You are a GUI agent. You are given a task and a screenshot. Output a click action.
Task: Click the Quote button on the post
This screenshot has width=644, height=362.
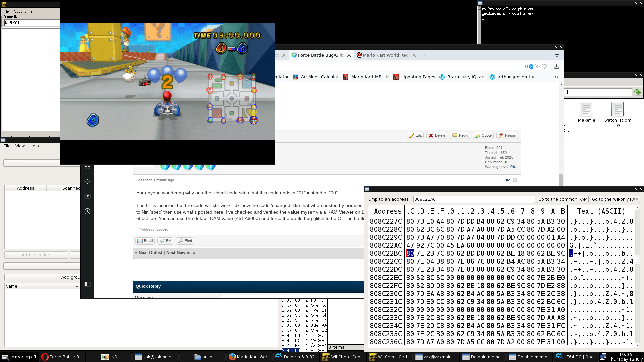[x=483, y=136]
